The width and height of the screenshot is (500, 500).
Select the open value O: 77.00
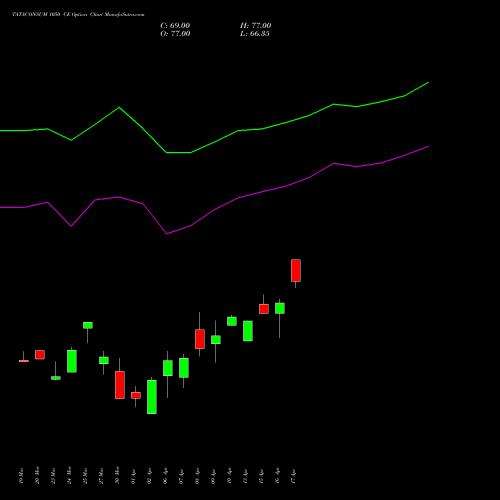(x=175, y=34)
